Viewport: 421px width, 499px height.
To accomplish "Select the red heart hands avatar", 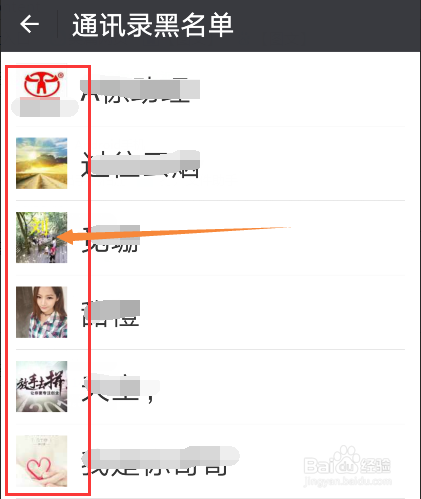I will click(x=42, y=461).
